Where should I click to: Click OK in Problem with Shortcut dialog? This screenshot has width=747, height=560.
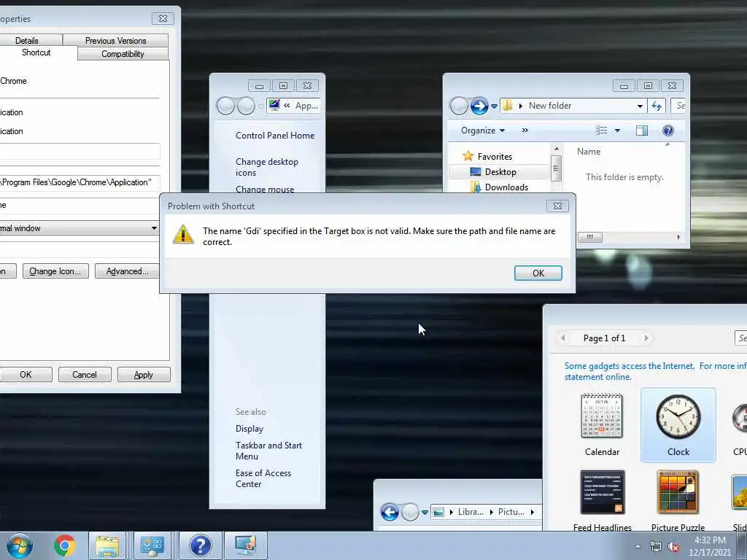(x=538, y=273)
